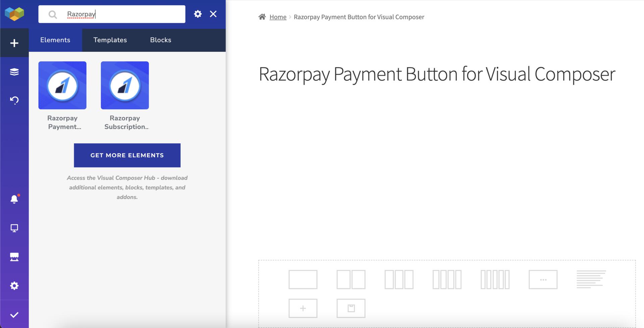Add the Razorpay Payment element

[x=62, y=85]
